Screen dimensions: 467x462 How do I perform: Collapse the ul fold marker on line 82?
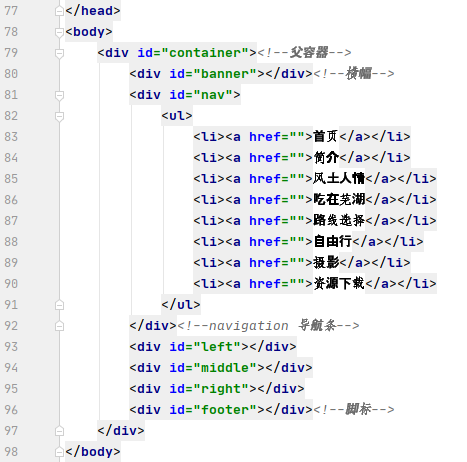pyautogui.click(x=59, y=116)
